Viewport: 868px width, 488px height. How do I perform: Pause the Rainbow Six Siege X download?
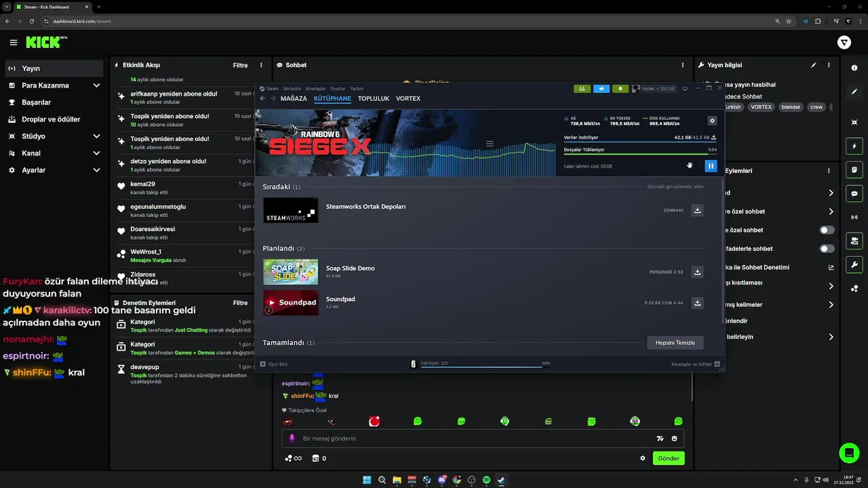point(711,165)
